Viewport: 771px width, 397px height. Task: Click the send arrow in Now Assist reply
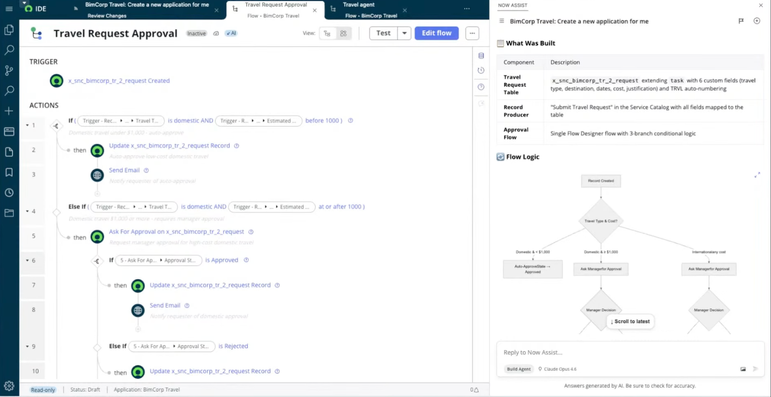[x=756, y=369]
